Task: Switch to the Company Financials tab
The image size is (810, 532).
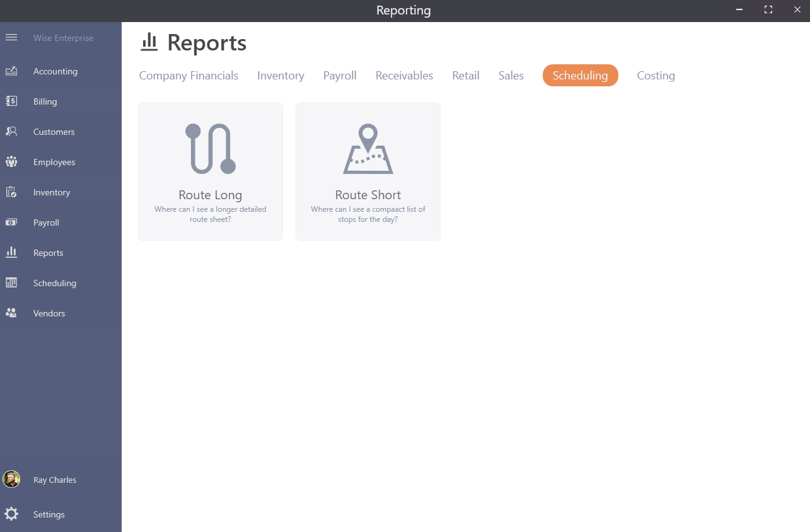Action: coord(188,76)
